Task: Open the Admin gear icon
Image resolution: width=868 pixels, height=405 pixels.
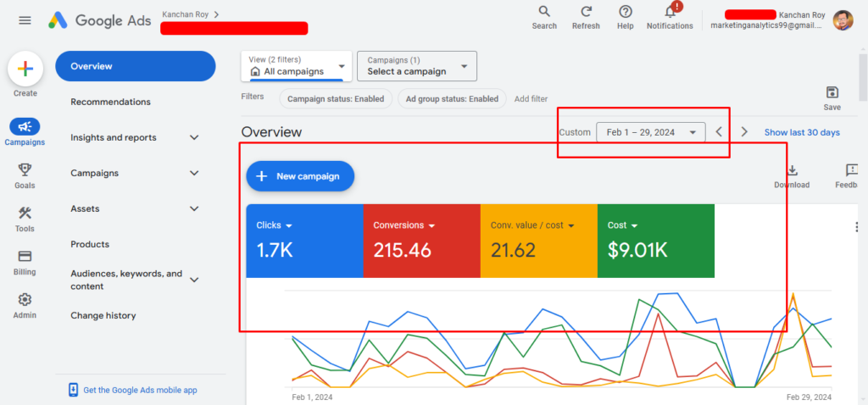Action: point(25,299)
